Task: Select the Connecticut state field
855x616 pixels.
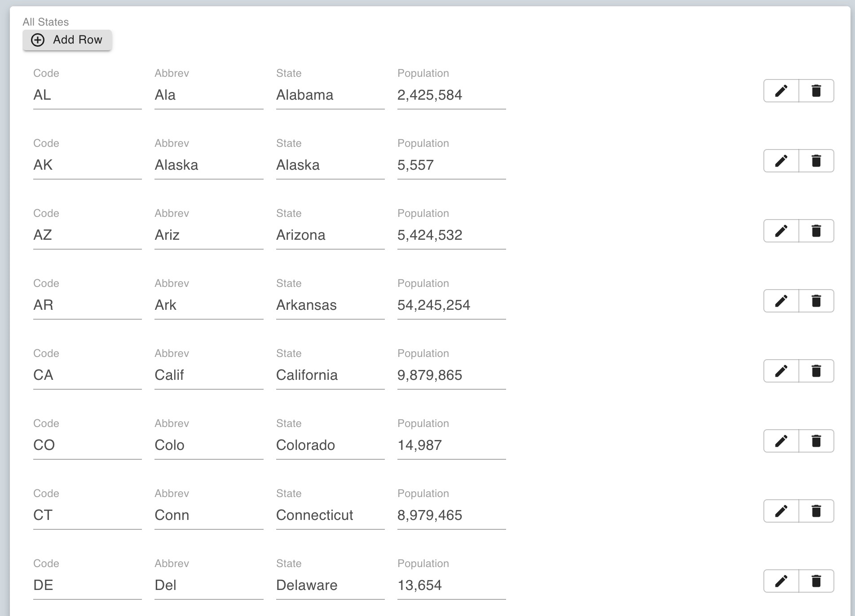Action: 330,515
